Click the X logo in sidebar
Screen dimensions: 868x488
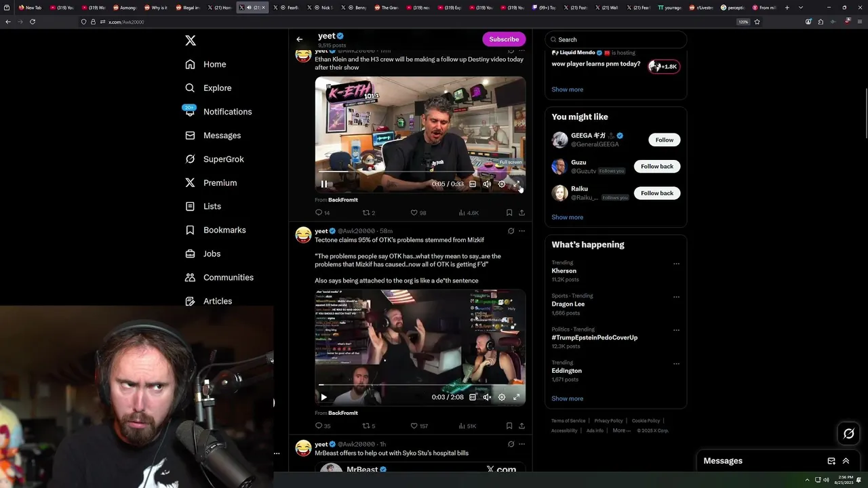[191, 41]
